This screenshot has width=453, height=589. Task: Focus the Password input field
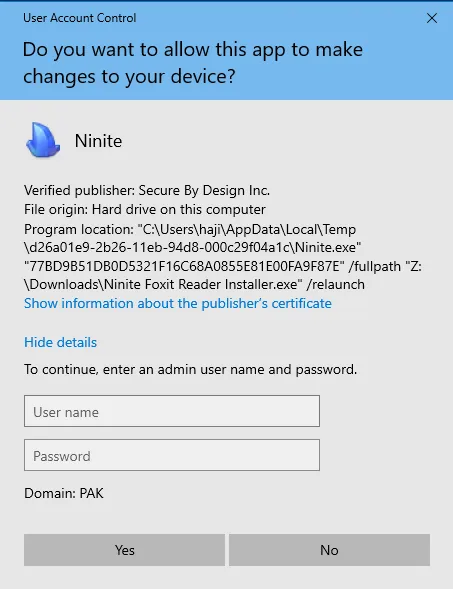[x=172, y=455]
